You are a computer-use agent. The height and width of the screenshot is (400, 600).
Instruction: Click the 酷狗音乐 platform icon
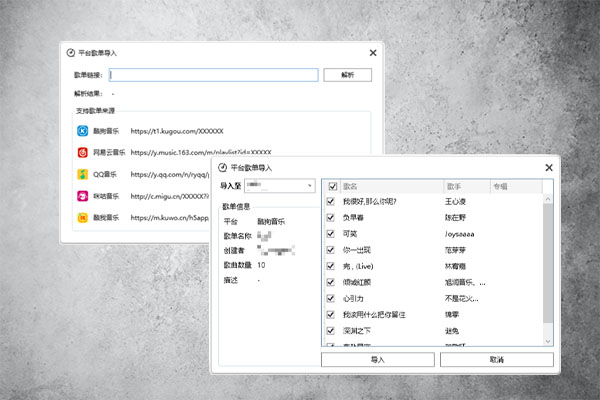coord(83,131)
